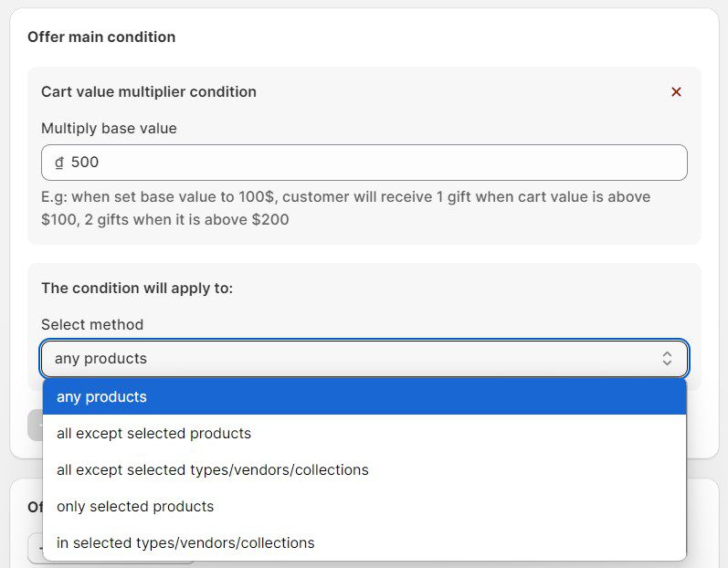This screenshot has width=728, height=568.
Task: Click the ₫ currency symbol prefix
Action: point(59,163)
